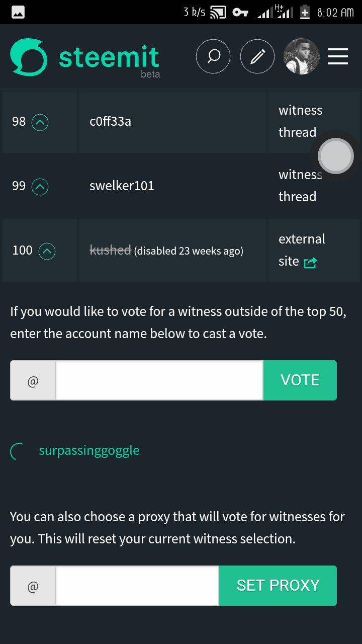Open the hamburger menu
Screen dimensions: 362x644
(x=338, y=56)
